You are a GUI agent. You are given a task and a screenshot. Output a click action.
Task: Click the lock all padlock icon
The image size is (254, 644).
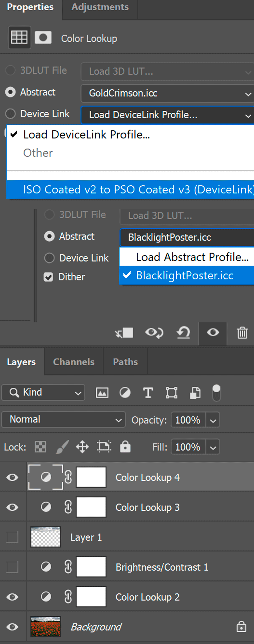tap(125, 446)
